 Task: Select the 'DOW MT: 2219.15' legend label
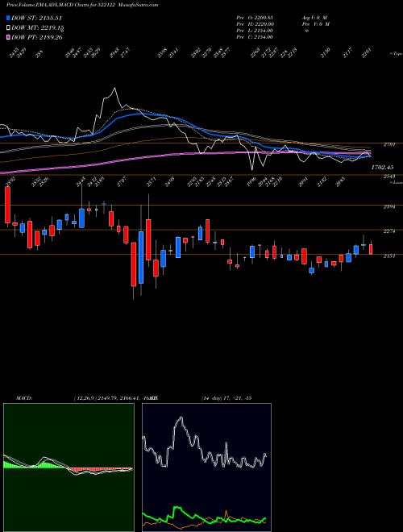(x=38, y=28)
